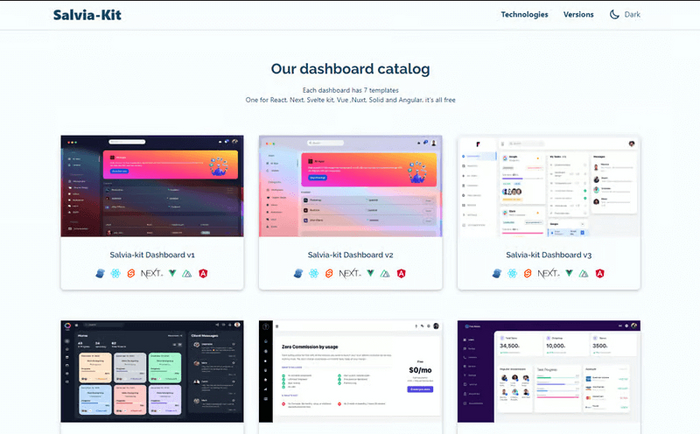
Task: Click the moon icon in header
Action: pyautogui.click(x=614, y=15)
